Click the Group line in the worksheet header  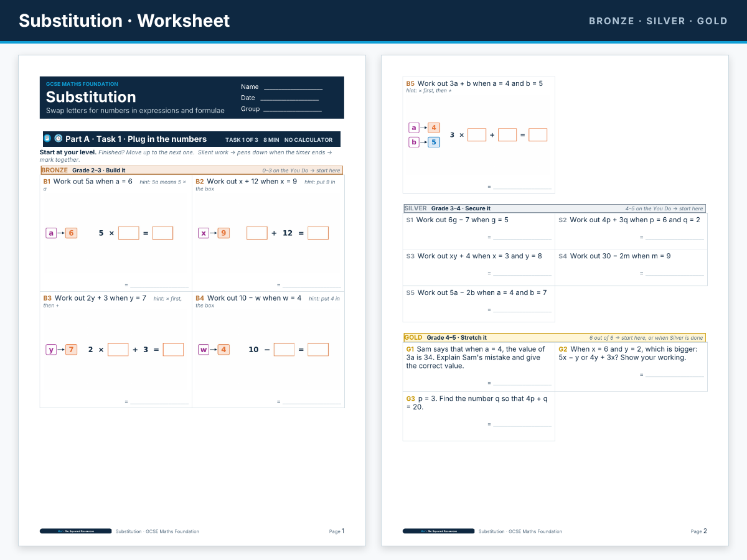coord(293,110)
